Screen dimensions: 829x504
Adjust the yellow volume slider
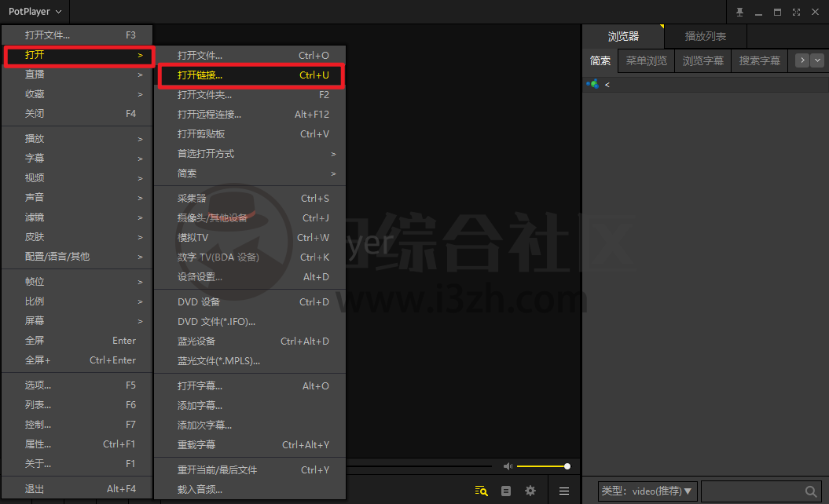[543, 466]
